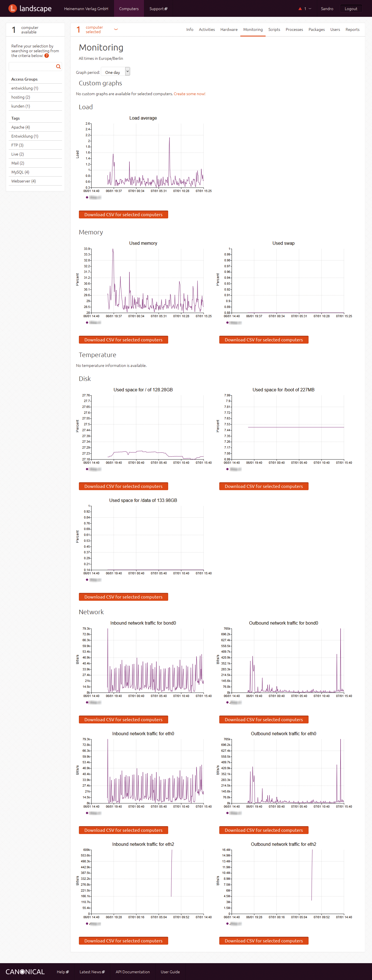Download CSV for inbound eth2 traffic
This screenshot has height=980, width=372.
tap(123, 941)
